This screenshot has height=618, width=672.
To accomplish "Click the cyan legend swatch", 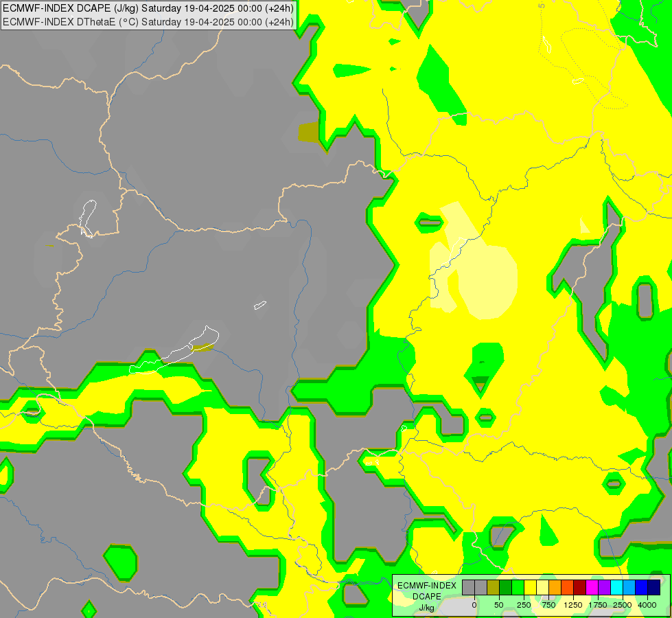I will 616,587.
